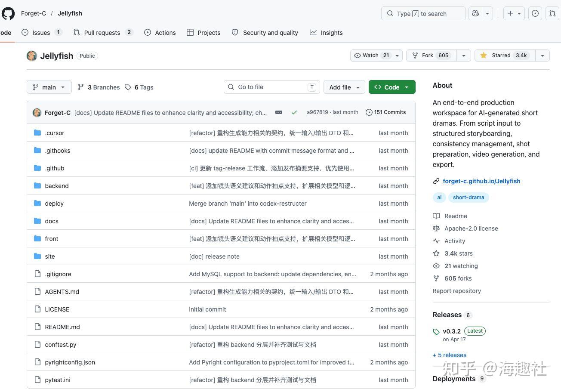The image size is (561, 392).
Task: Expand the Fork options arrow
Action: 463,56
